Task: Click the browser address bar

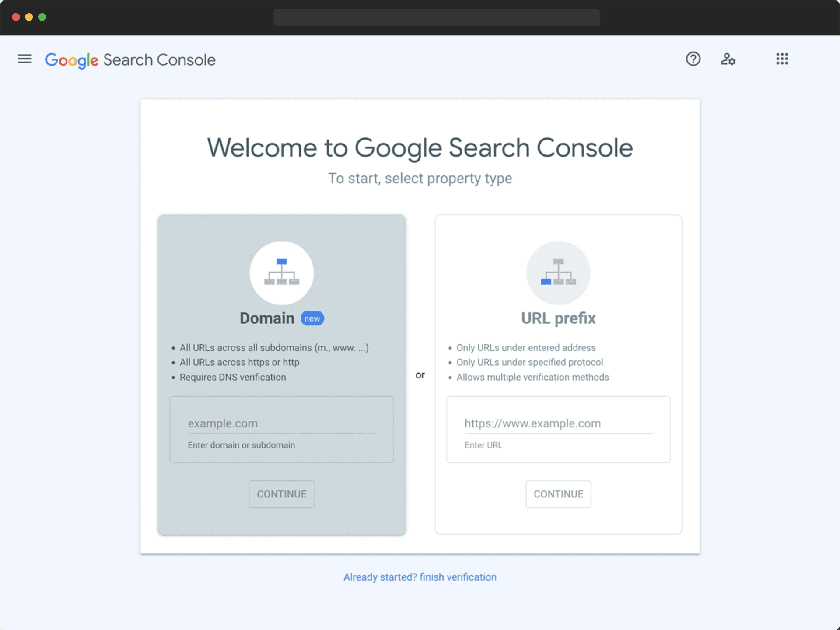Action: point(437,17)
